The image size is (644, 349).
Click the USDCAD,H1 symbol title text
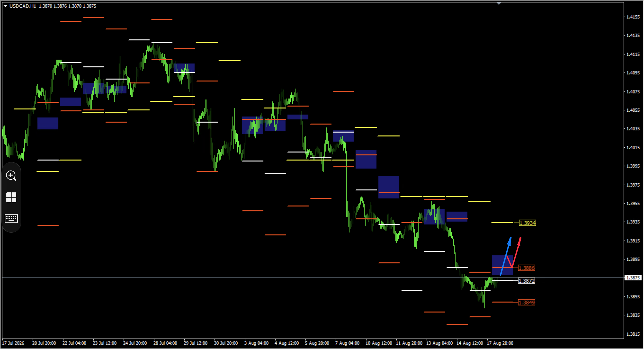pos(23,6)
